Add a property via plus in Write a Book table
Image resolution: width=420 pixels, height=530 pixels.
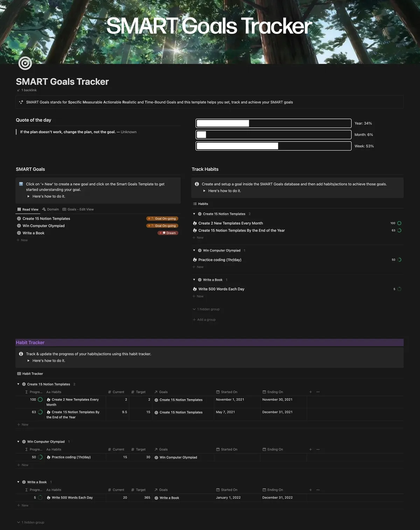(x=310, y=490)
